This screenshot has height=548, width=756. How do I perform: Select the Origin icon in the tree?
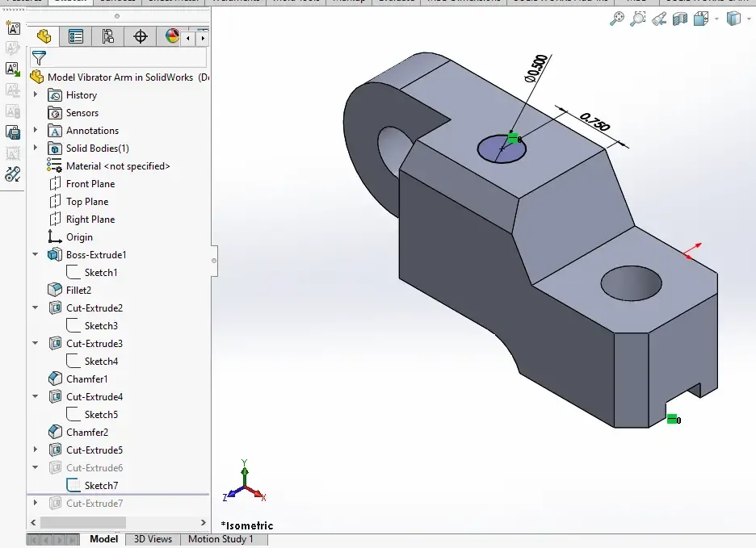[54, 236]
